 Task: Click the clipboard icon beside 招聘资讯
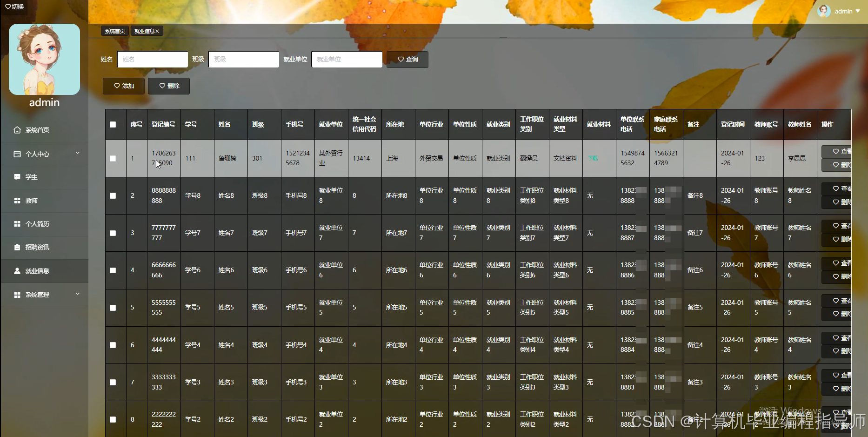(17, 247)
